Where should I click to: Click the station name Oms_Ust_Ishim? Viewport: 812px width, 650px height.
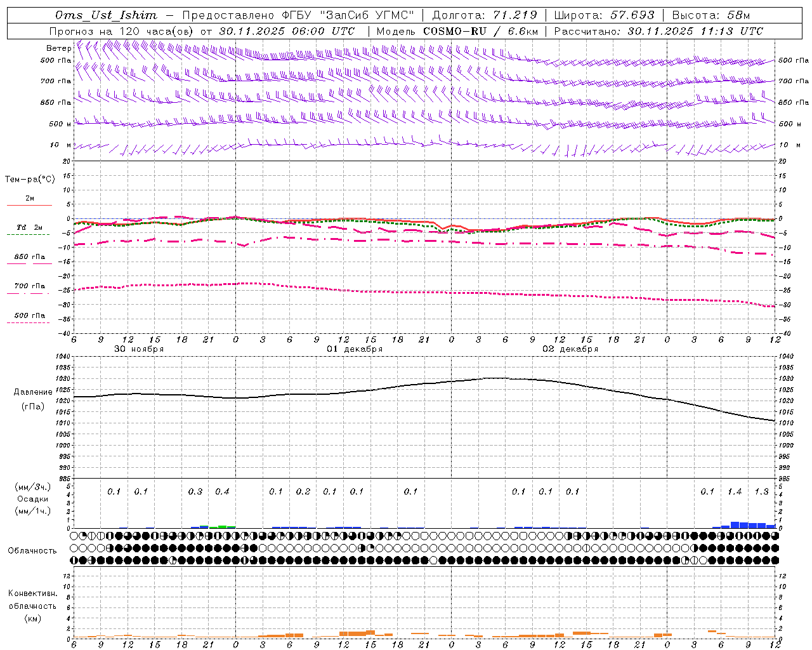106,15
